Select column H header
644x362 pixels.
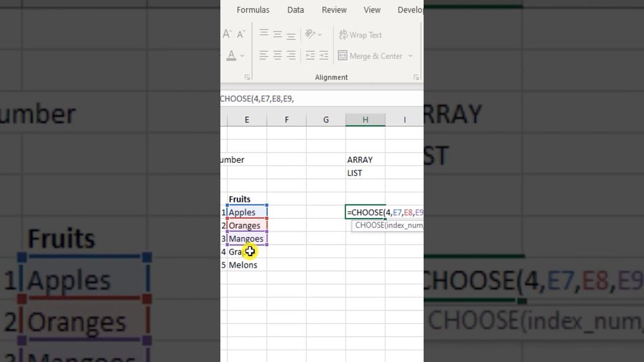[365, 120]
